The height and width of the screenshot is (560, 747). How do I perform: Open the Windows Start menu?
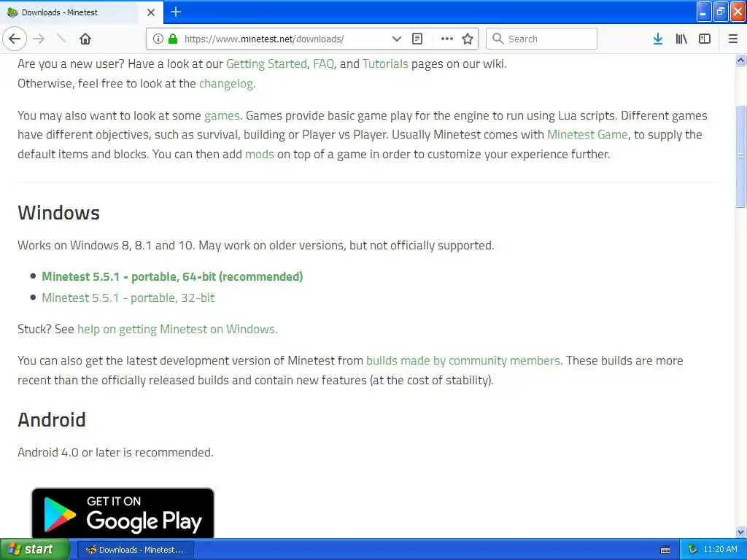35,550
